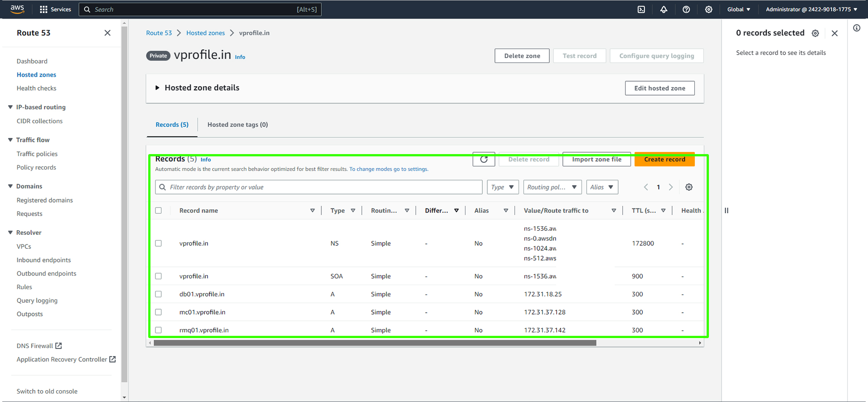Image resolution: width=868 pixels, height=402 pixels.
Task: Click the Create record button
Action: 664,159
